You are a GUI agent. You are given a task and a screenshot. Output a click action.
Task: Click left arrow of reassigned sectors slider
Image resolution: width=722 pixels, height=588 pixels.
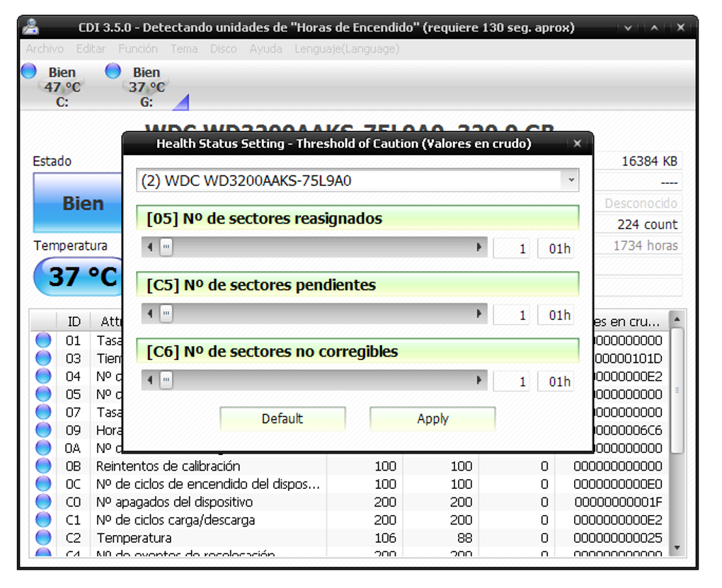coord(149,247)
